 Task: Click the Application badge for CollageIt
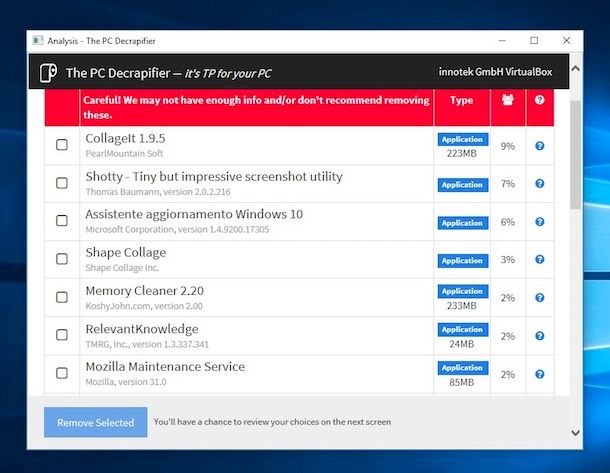click(463, 139)
